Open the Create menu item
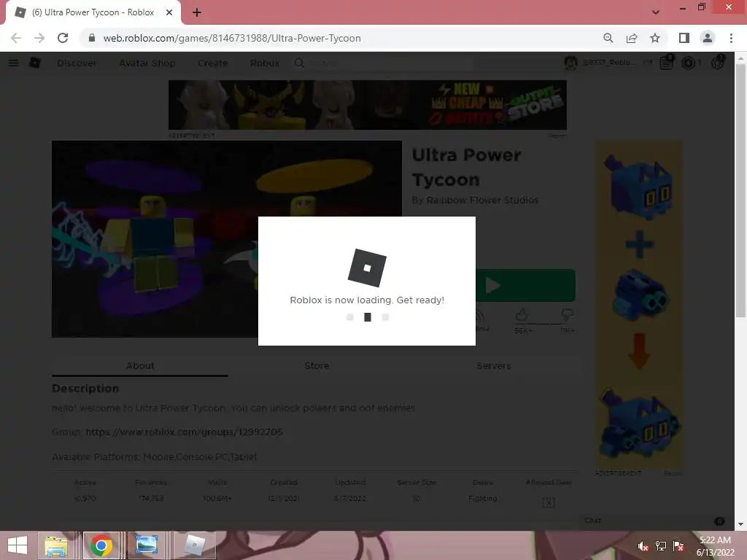This screenshot has width=747, height=560. [212, 63]
